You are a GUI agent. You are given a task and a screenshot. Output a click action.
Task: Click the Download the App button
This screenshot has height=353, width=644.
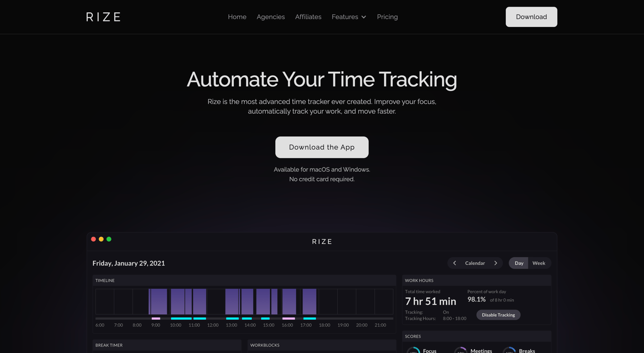coord(322,147)
